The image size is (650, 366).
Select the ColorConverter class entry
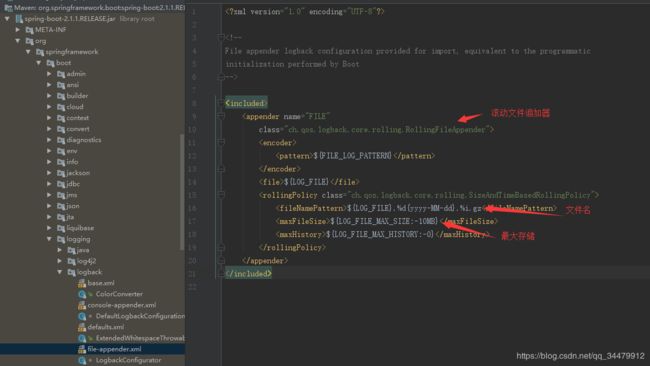point(119,294)
